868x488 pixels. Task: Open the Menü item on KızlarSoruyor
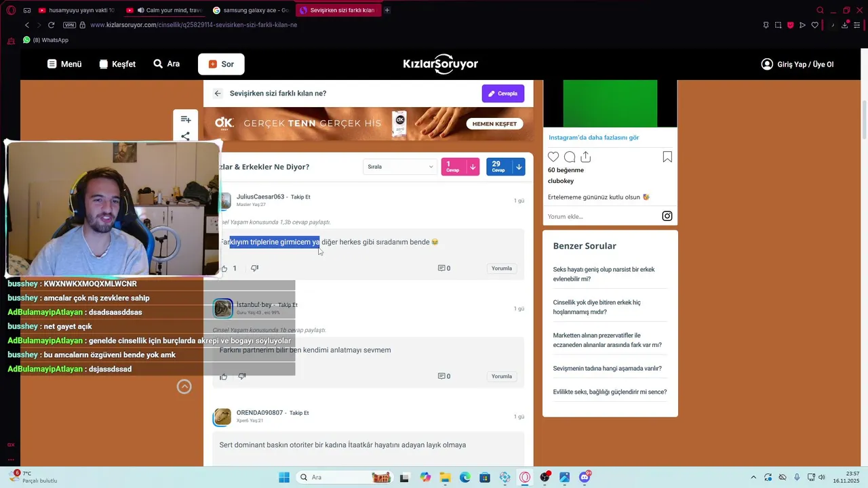[x=64, y=64]
